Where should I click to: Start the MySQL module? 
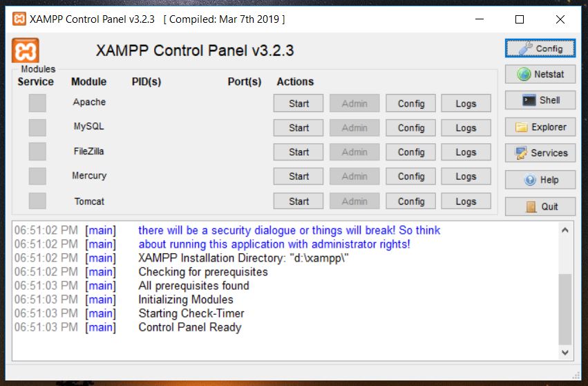click(298, 128)
